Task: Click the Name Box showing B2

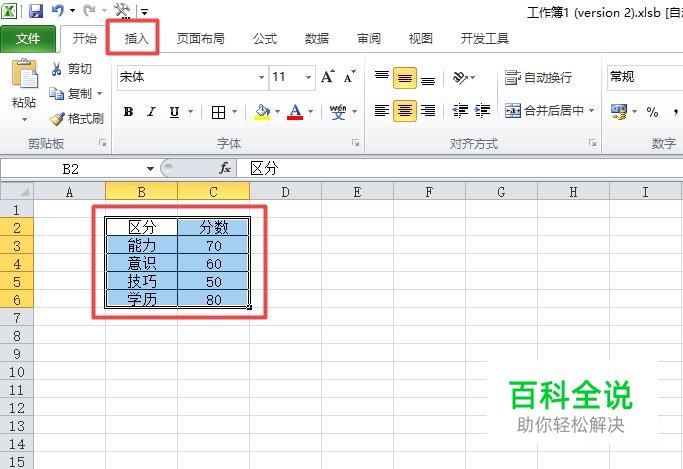Action: click(72, 169)
